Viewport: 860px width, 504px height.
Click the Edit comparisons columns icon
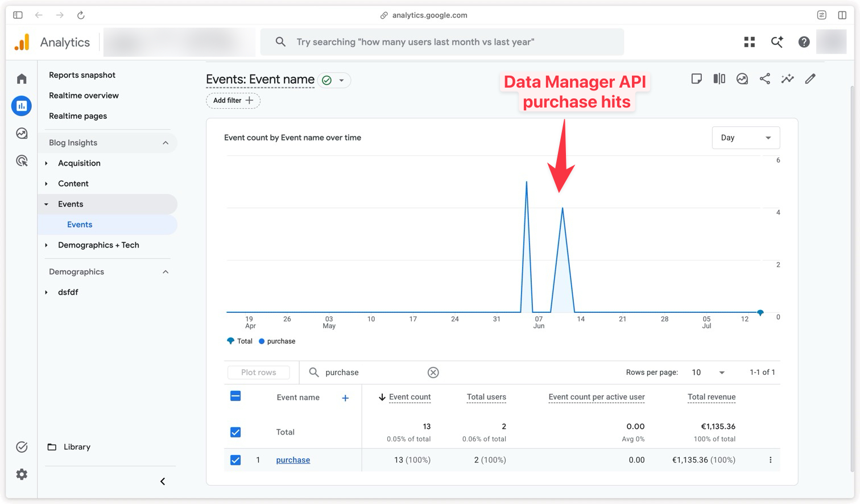tap(720, 79)
